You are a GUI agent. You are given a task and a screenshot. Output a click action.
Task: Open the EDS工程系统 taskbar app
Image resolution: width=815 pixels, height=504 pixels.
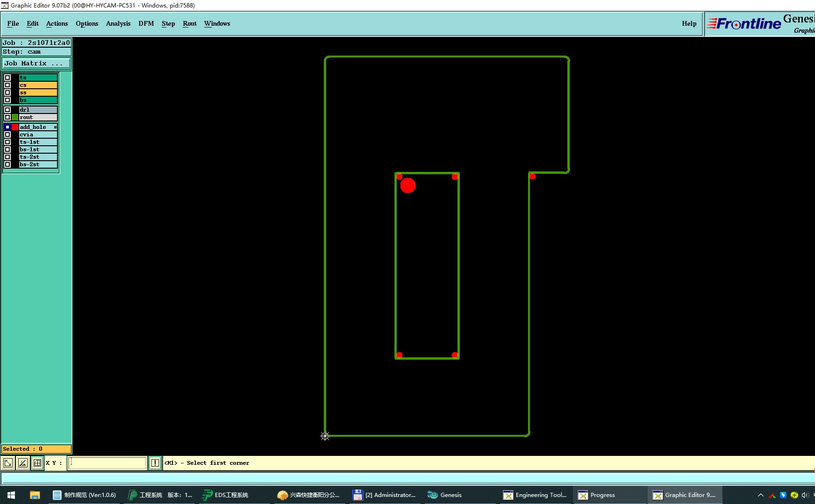(226, 495)
